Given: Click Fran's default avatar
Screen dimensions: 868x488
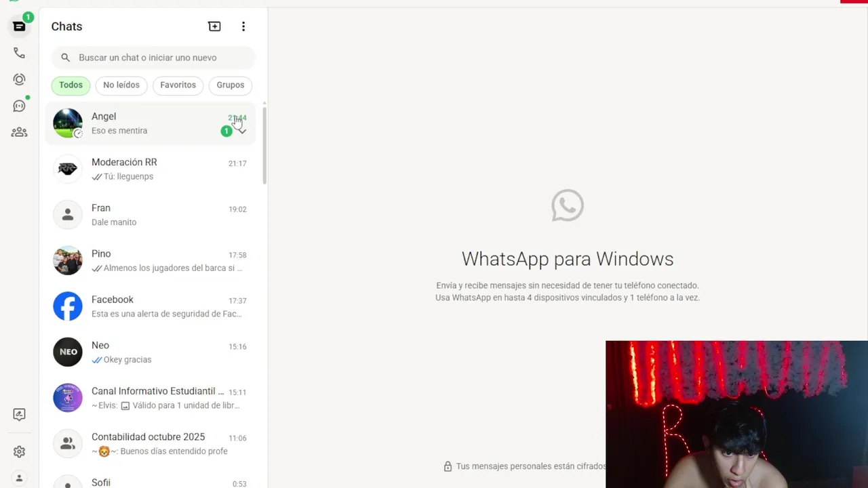Looking at the screenshot, I should tap(68, 215).
